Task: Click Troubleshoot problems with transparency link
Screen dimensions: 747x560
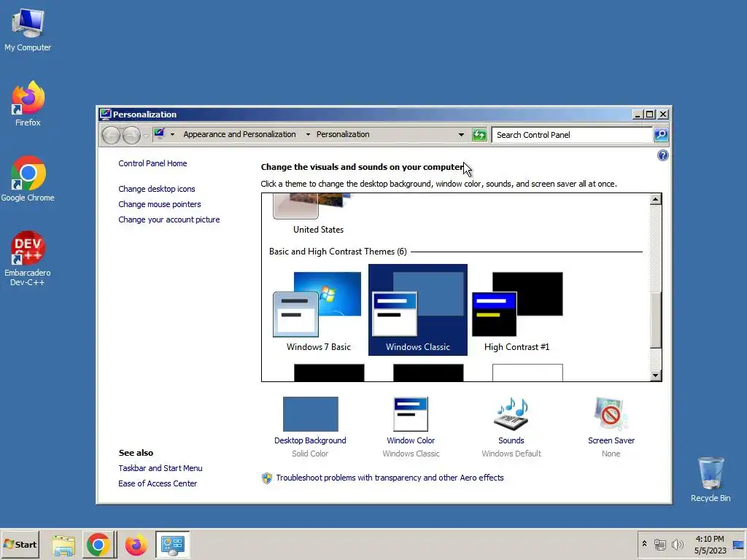Action: click(x=390, y=478)
